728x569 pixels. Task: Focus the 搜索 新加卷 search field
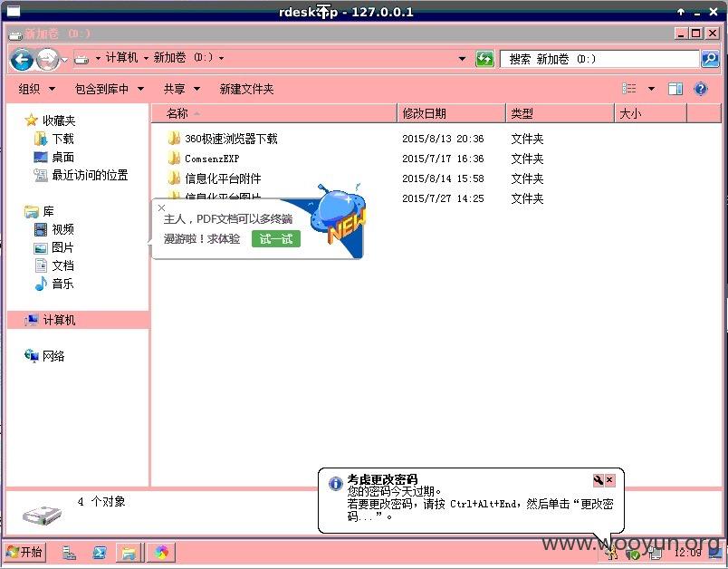(x=599, y=59)
